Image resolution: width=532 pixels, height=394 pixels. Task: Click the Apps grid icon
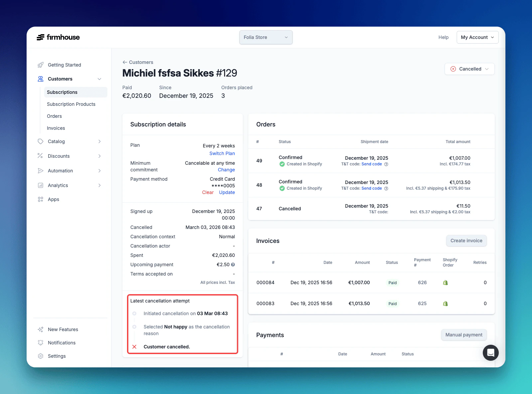[41, 199]
